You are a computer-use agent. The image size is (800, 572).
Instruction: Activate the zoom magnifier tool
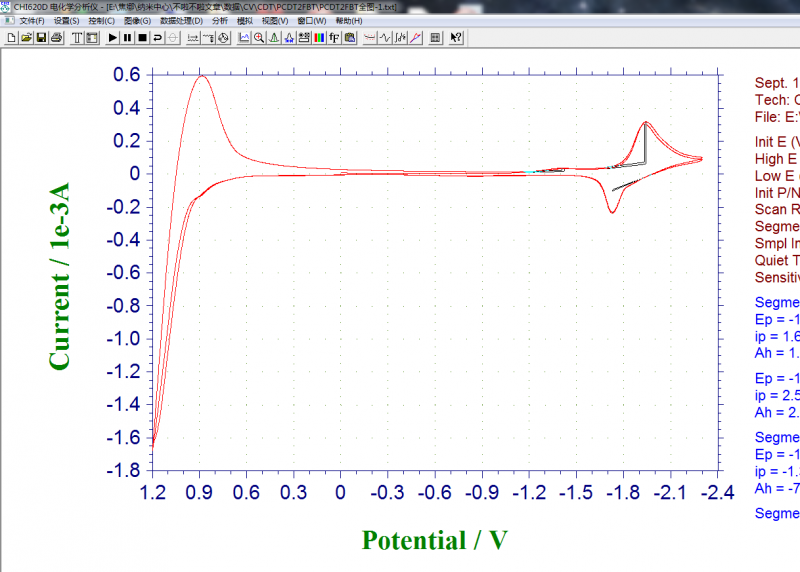click(259, 38)
